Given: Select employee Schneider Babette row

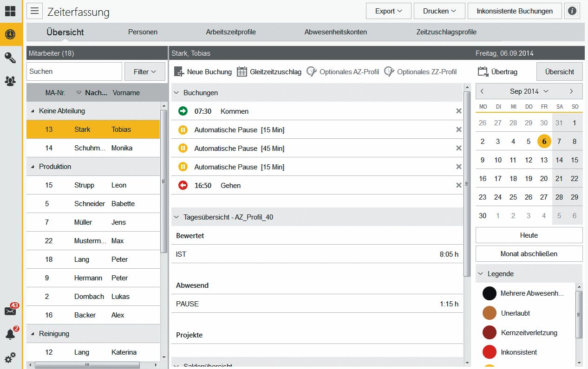Looking at the screenshot, I should [93, 204].
